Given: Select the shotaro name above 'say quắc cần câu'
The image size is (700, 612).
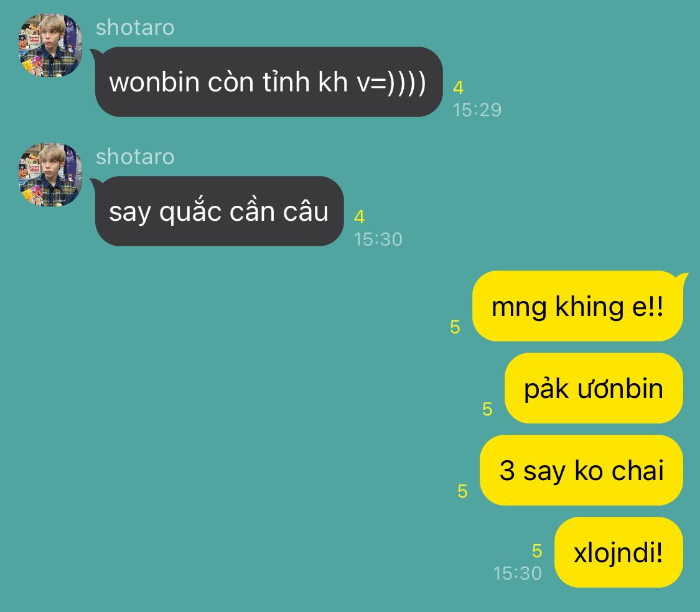Looking at the screenshot, I should (135, 157).
